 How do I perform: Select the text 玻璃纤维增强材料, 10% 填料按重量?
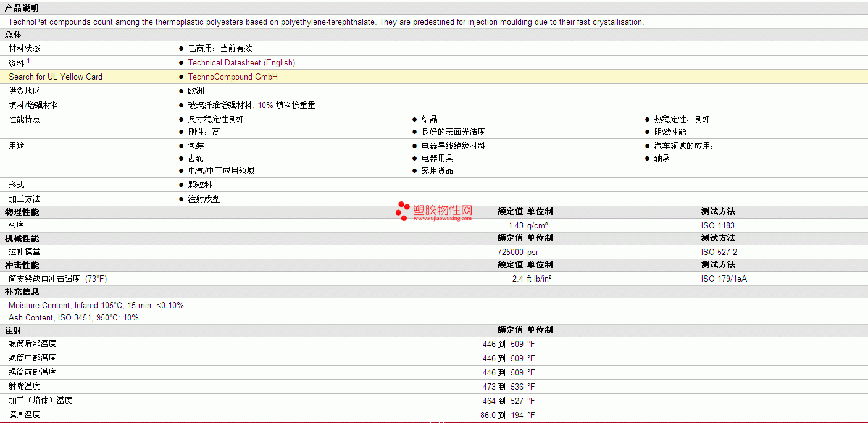click(252, 105)
